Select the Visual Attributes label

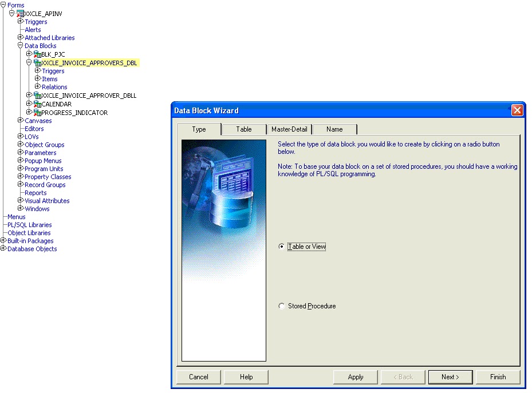pos(47,201)
